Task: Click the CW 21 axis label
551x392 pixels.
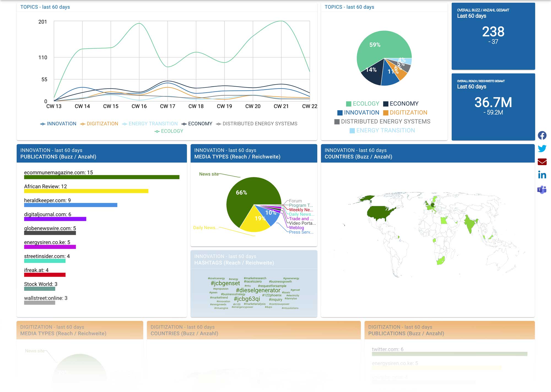Action: pyautogui.click(x=281, y=106)
